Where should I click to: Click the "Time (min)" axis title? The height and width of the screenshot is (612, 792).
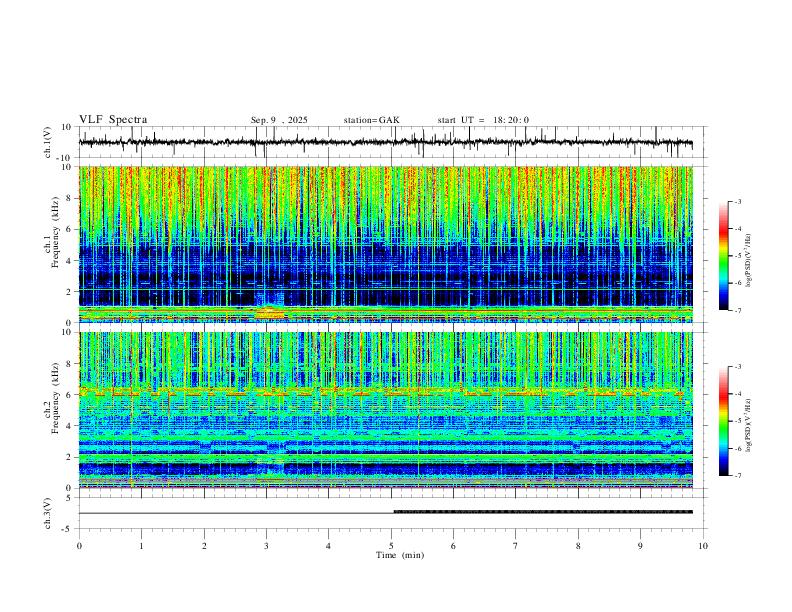point(400,555)
